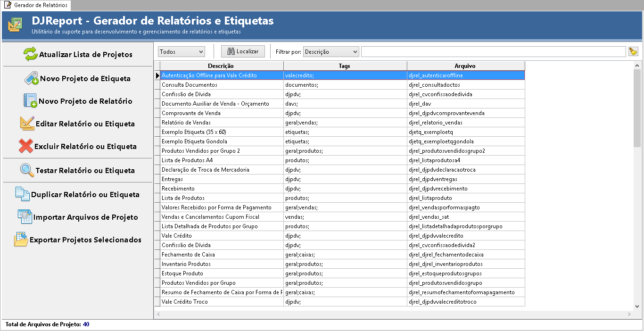644x331 pixels.
Task: Click the Editar Relatório ou Etiqueta icon
Action: coord(27,124)
